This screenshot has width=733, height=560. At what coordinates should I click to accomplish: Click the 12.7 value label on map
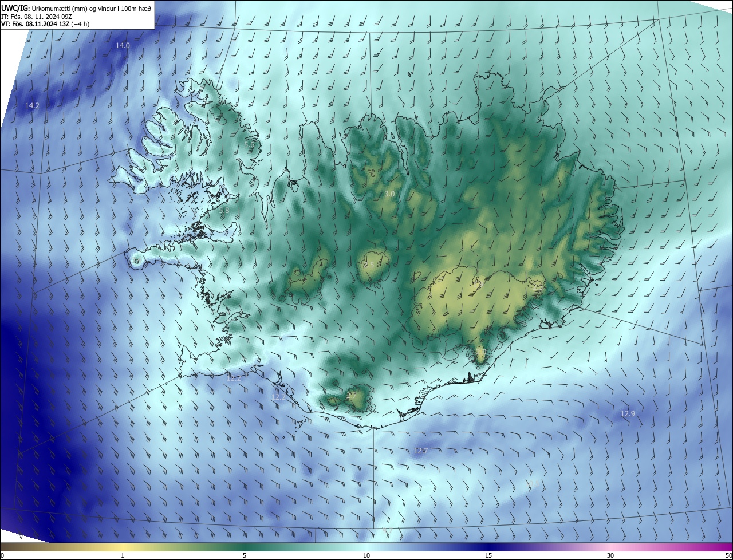[x=420, y=451]
